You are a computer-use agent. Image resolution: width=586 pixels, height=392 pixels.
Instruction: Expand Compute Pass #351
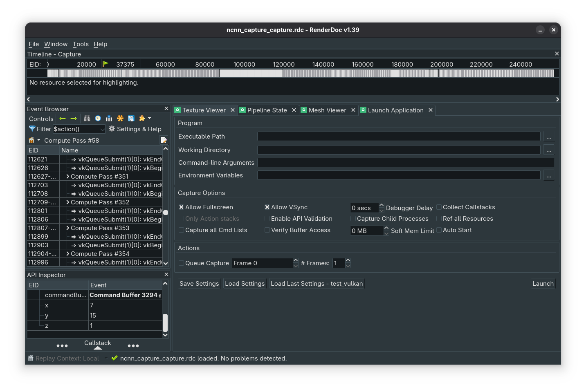[x=67, y=177]
